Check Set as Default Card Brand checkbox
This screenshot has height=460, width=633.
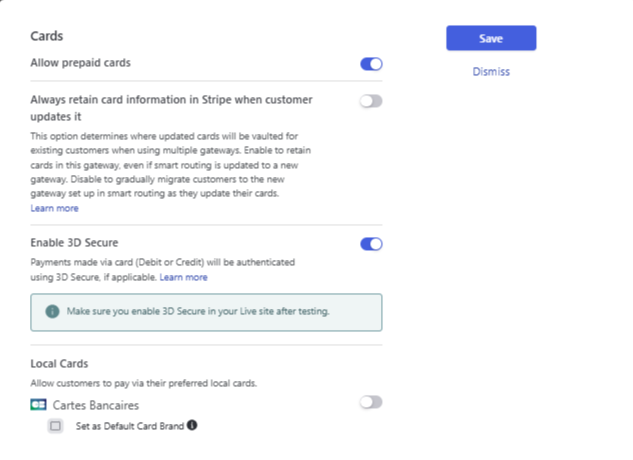tap(55, 426)
